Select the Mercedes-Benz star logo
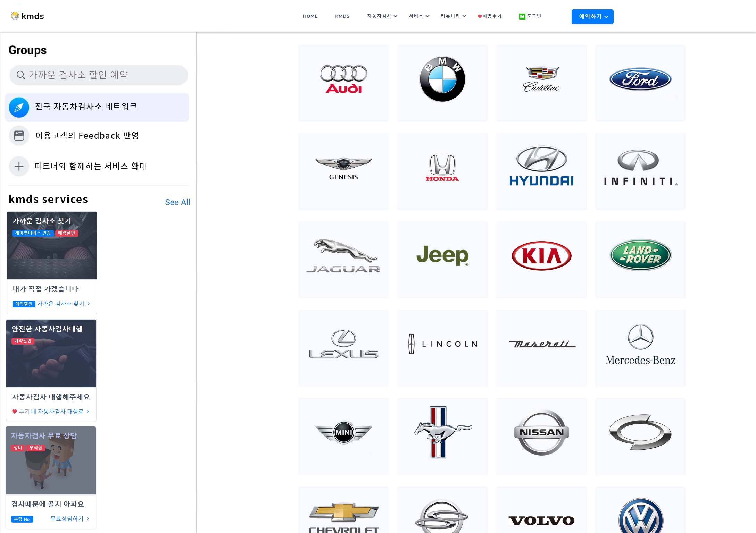 640,345
